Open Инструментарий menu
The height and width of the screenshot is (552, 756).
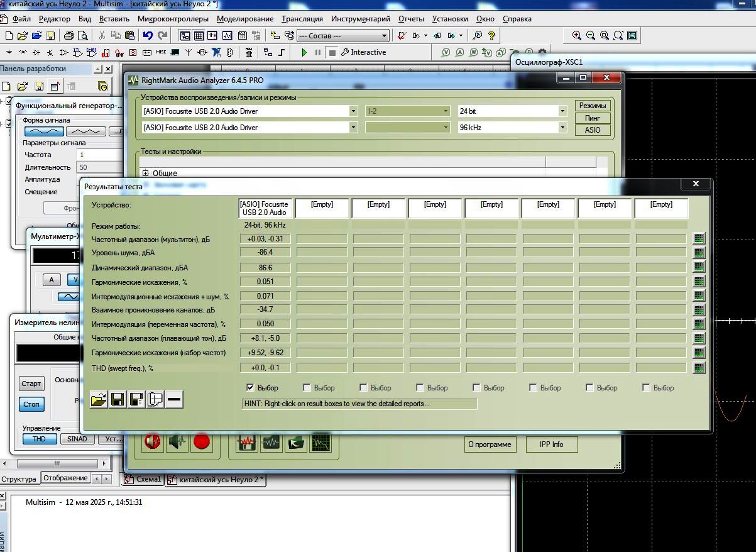[x=360, y=19]
